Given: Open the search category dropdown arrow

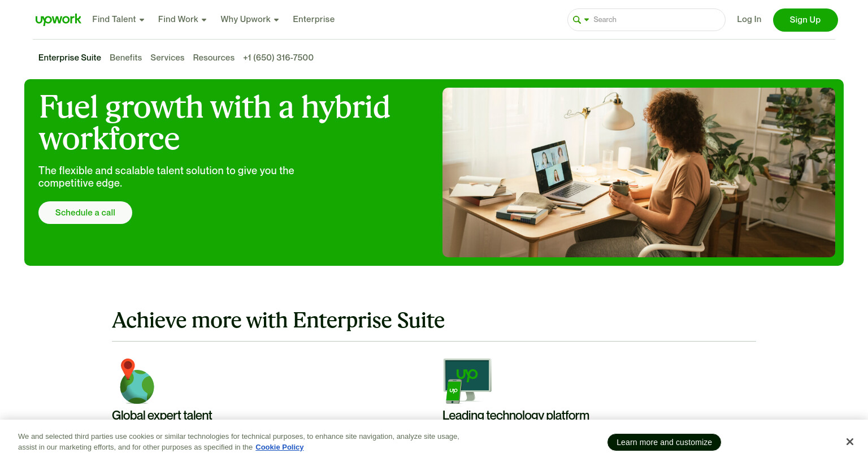Looking at the screenshot, I should coord(587,20).
